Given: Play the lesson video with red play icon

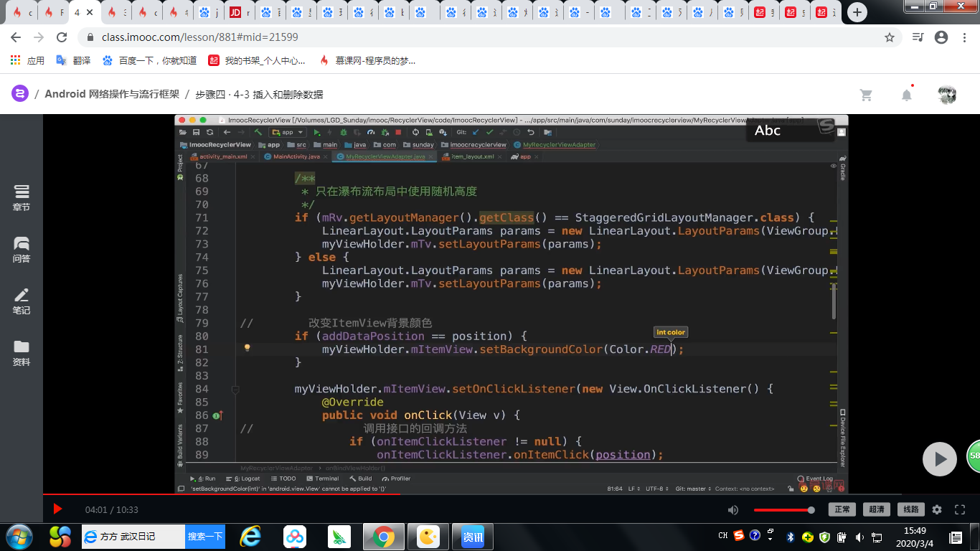Looking at the screenshot, I should coord(57,509).
